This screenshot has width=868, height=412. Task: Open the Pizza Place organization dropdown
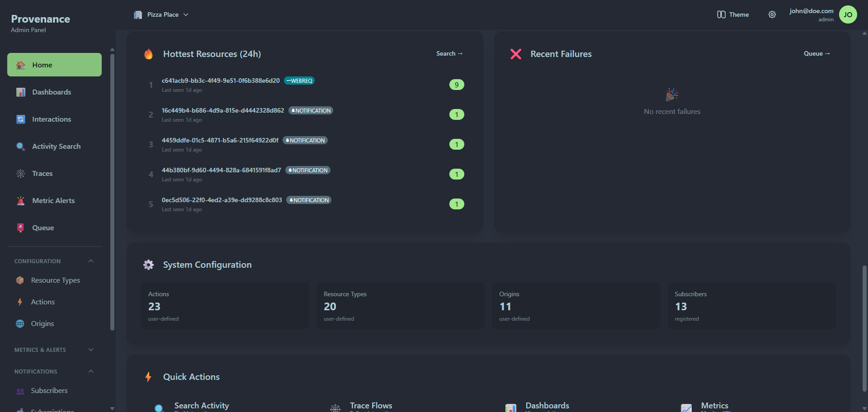pyautogui.click(x=161, y=14)
